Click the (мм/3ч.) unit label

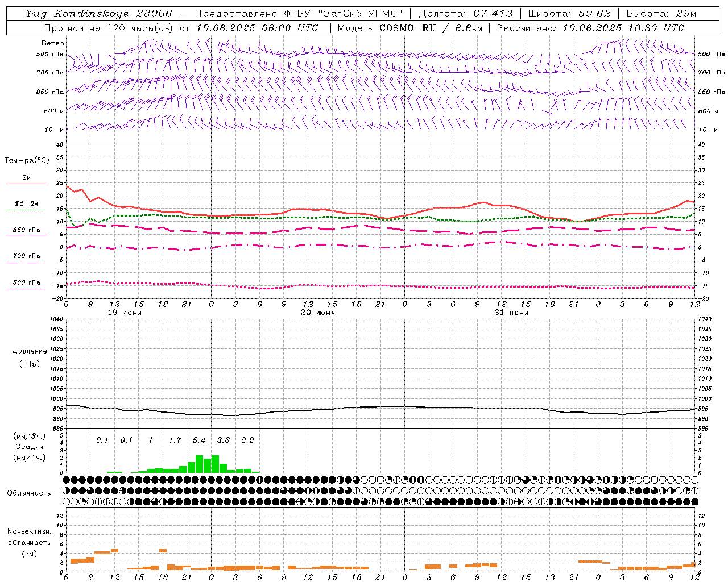tap(30, 436)
